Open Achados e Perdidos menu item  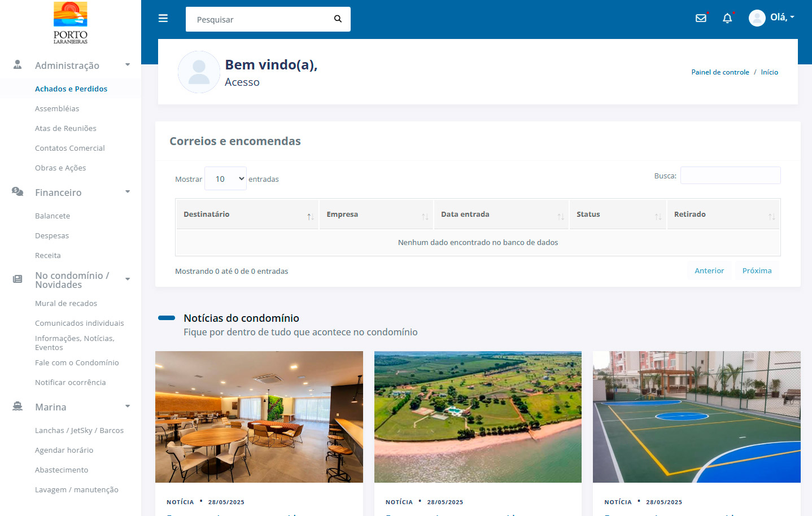pyautogui.click(x=71, y=89)
